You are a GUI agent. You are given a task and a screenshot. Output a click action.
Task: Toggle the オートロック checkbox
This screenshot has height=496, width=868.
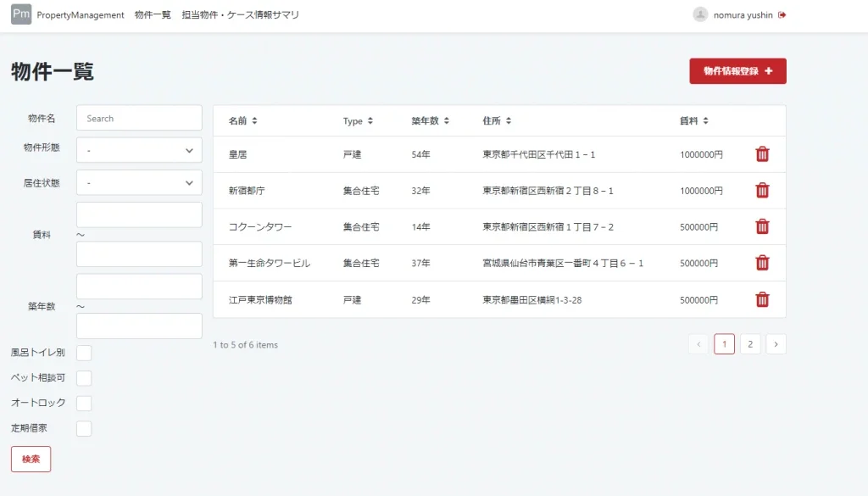84,404
